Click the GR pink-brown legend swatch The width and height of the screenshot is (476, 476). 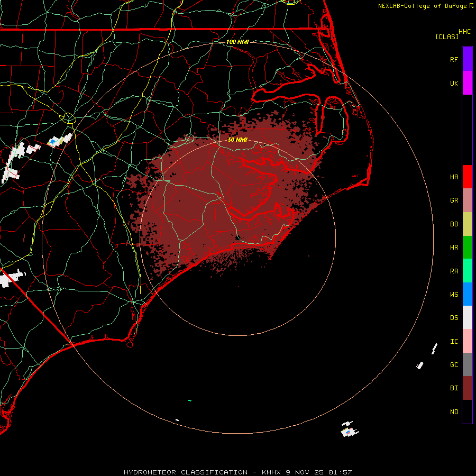click(467, 200)
